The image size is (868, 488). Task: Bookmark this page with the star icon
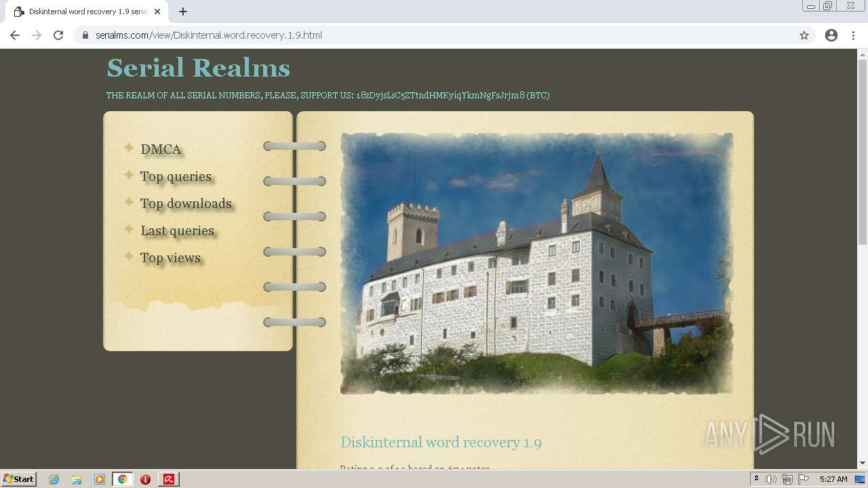(804, 35)
